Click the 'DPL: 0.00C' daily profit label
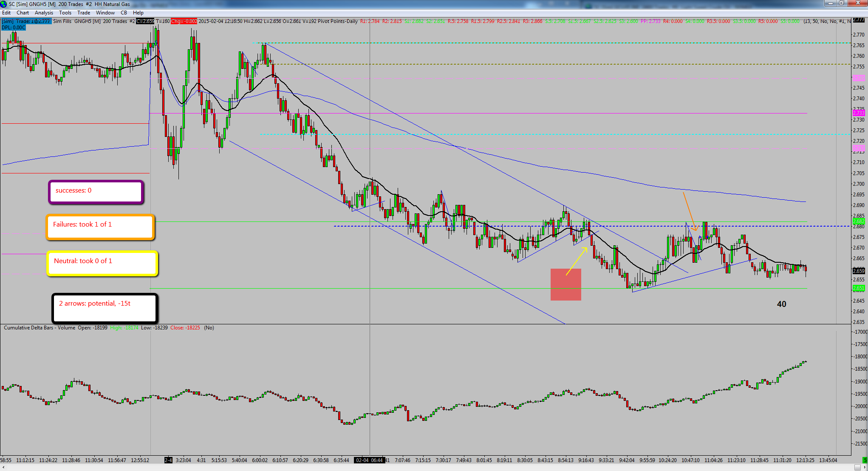The height and width of the screenshot is (471, 868). [14, 27]
